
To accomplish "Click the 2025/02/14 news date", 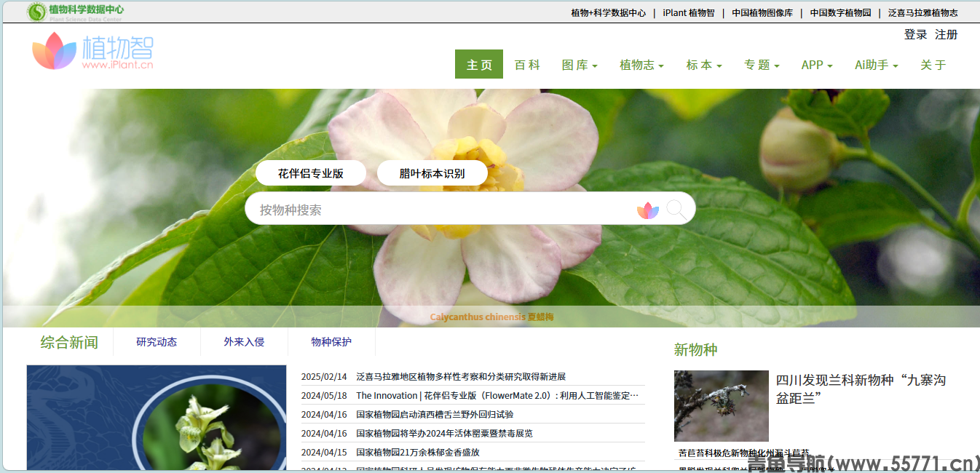I will point(324,376).
